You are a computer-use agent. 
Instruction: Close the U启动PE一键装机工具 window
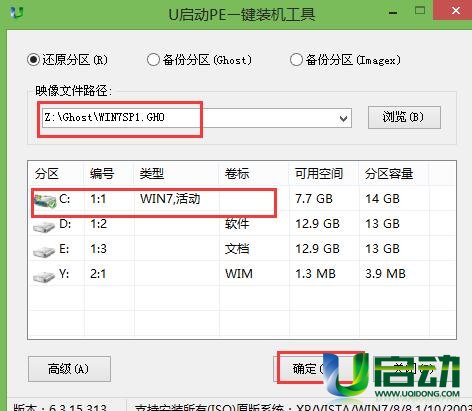click(455, 11)
